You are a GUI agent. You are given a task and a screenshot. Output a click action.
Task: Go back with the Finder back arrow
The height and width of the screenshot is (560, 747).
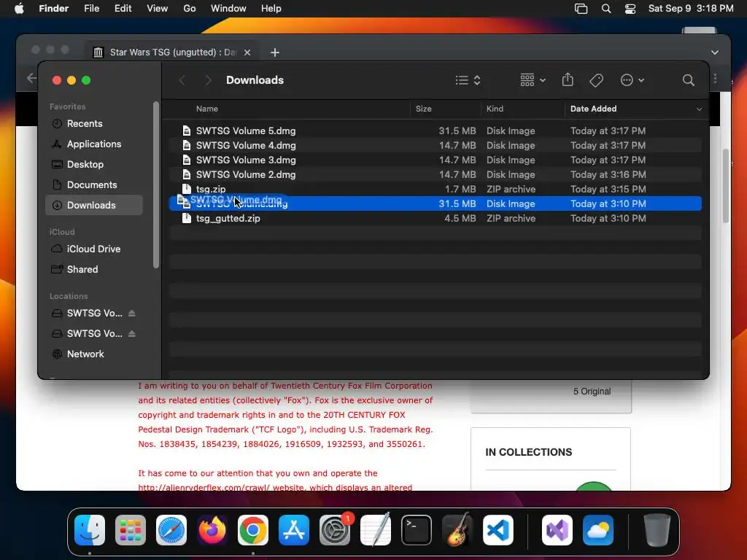pos(182,80)
